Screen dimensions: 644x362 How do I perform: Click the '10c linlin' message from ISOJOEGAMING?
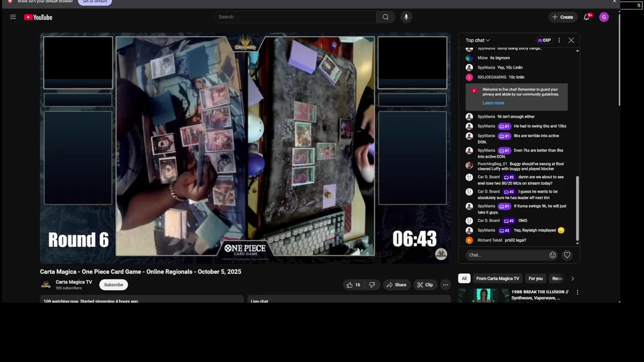pyautogui.click(x=516, y=77)
